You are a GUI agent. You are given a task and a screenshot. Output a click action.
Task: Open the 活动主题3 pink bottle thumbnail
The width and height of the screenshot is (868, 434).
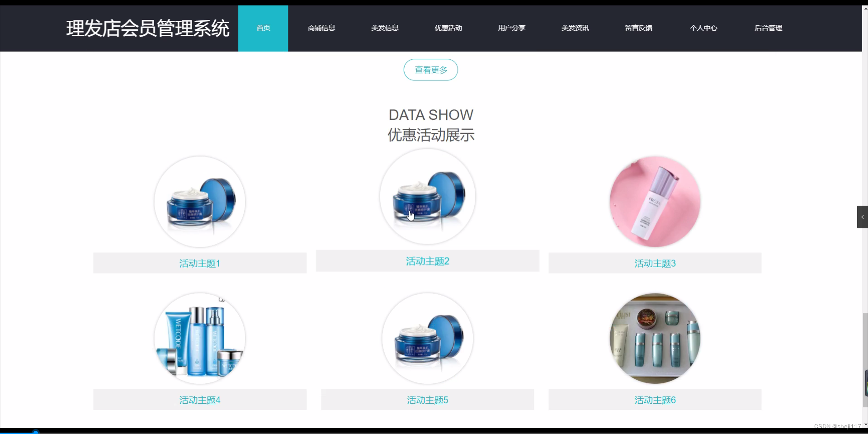point(655,202)
